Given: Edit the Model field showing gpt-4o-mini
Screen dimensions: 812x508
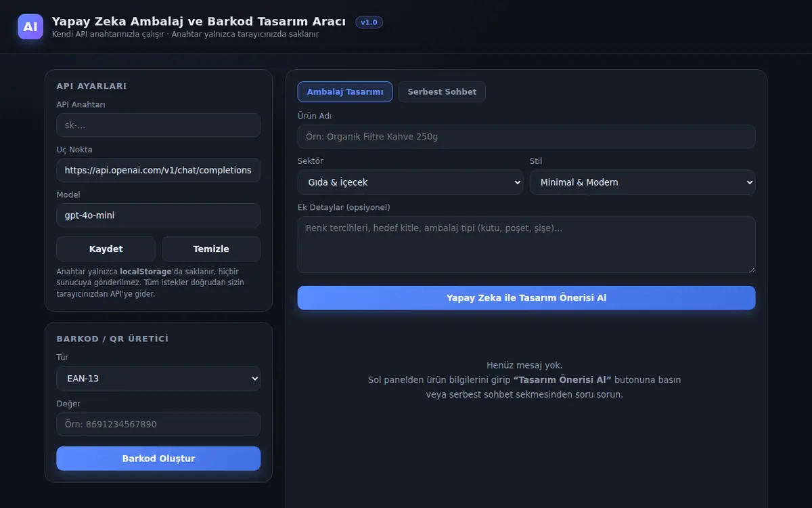Looking at the screenshot, I should (158, 215).
